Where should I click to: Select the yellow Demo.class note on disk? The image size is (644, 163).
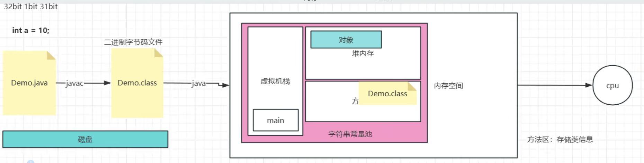[x=137, y=83]
